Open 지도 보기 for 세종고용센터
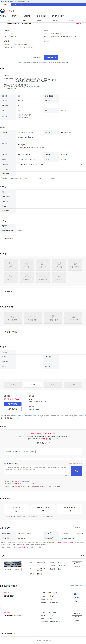Viewport: 86px width, 644px height. point(80,533)
